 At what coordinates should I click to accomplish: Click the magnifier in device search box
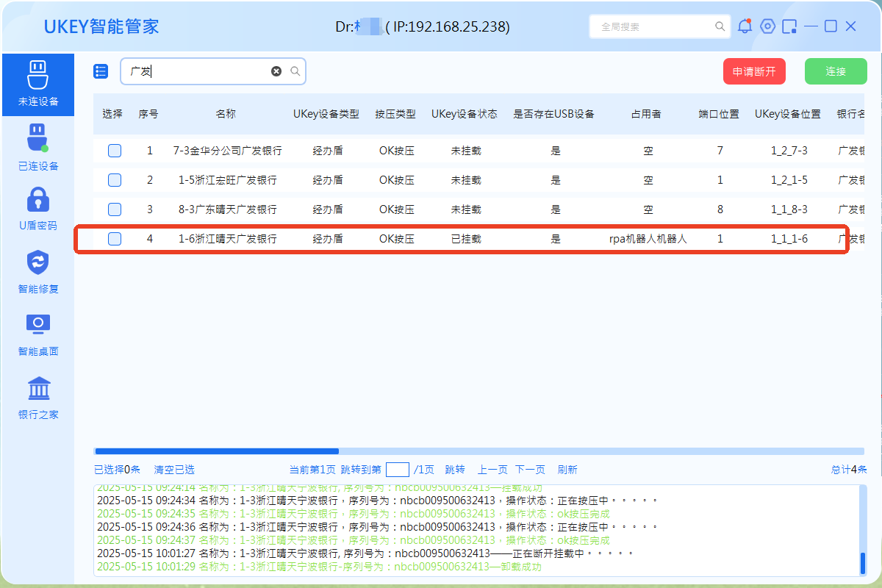(295, 71)
